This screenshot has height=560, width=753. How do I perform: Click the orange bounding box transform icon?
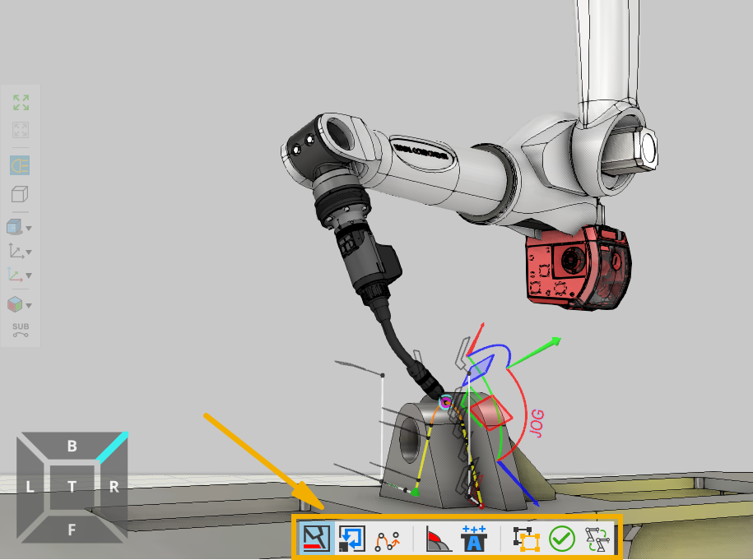526,539
